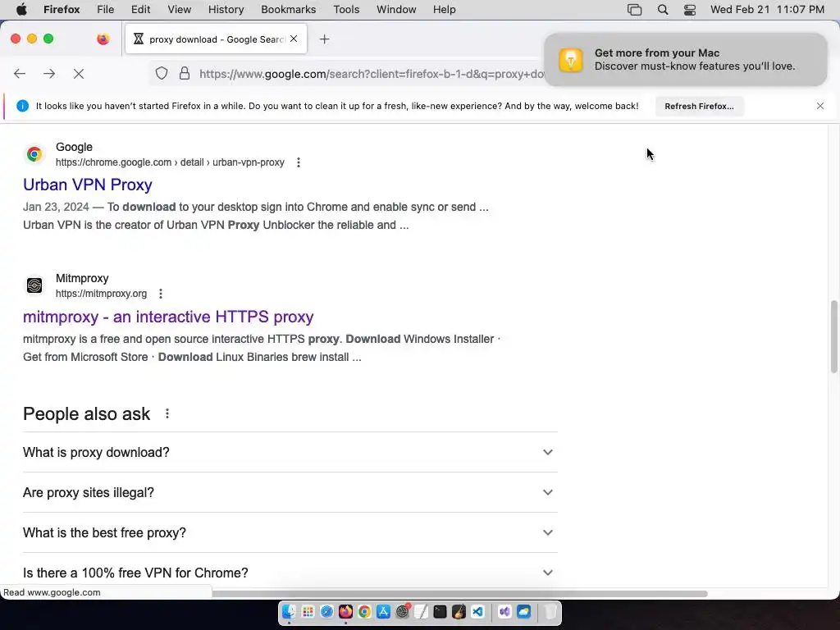The height and width of the screenshot is (630, 840).
Task: Open Visual Studio from the Dock
Action: coord(504,611)
